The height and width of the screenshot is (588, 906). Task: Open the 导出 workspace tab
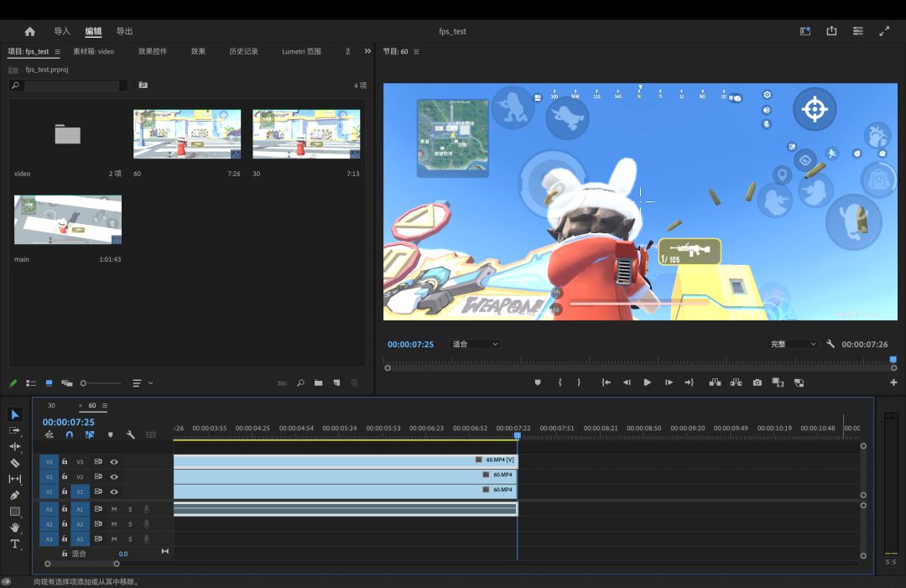[124, 31]
